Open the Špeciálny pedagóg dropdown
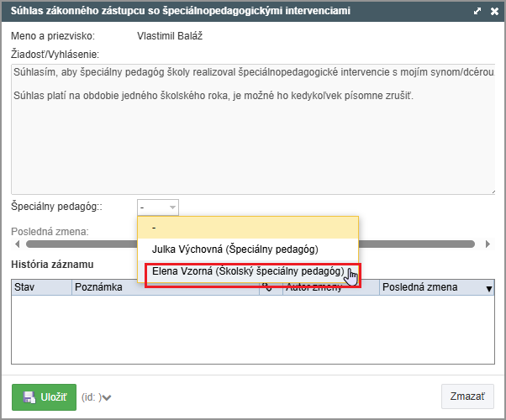Image resolution: width=506 pixels, height=420 pixels. pos(158,207)
